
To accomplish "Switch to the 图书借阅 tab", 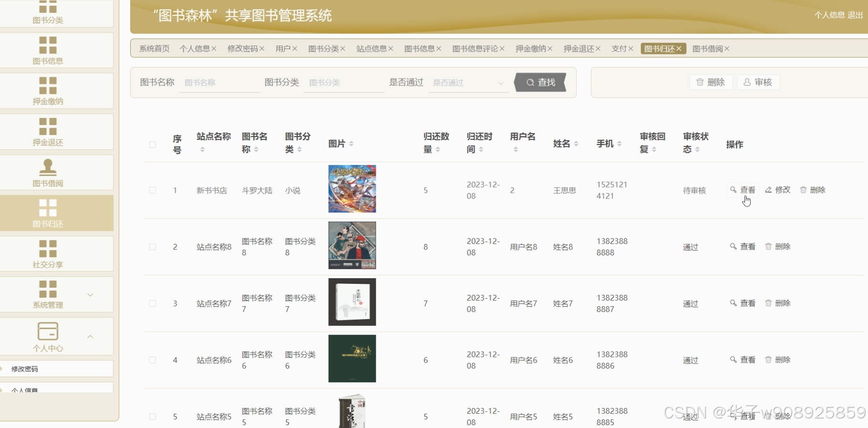I will pos(707,49).
